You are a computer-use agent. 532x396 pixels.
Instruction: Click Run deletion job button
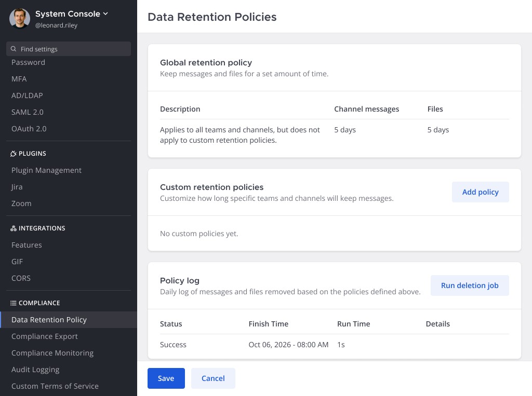(x=470, y=285)
